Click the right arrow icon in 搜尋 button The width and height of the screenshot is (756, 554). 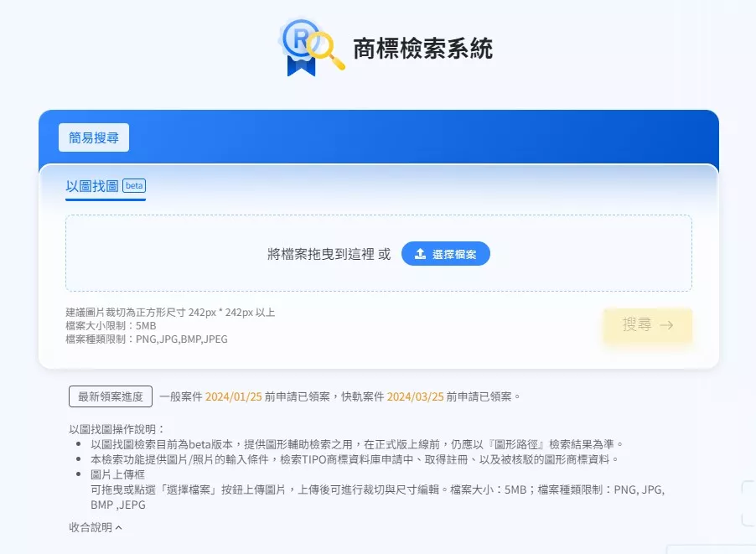pyautogui.click(x=667, y=325)
